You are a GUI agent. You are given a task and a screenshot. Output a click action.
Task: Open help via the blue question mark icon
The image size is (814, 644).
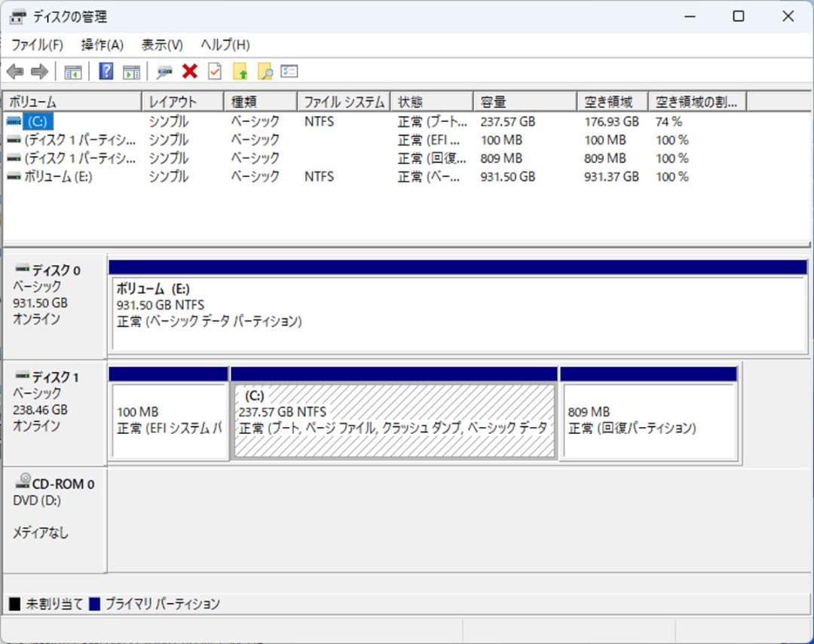[105, 72]
